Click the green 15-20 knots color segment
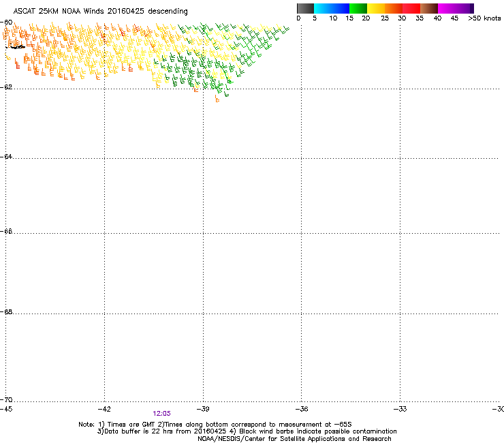 pos(358,8)
